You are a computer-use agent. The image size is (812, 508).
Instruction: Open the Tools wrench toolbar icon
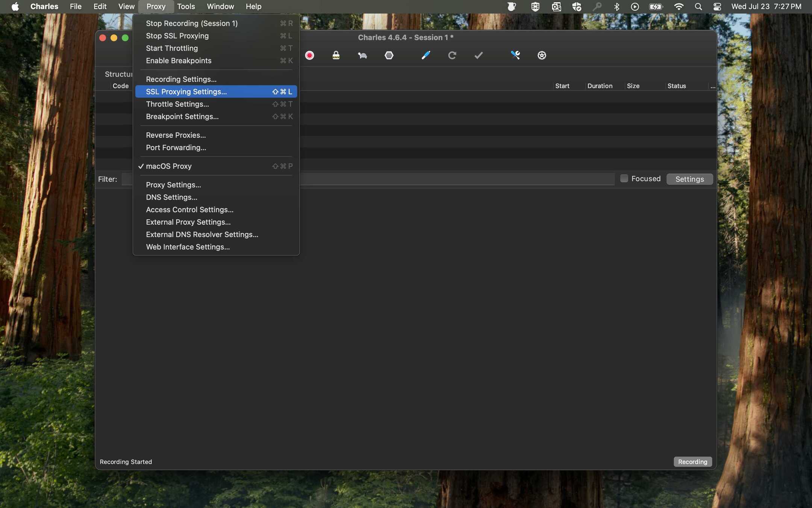point(515,55)
